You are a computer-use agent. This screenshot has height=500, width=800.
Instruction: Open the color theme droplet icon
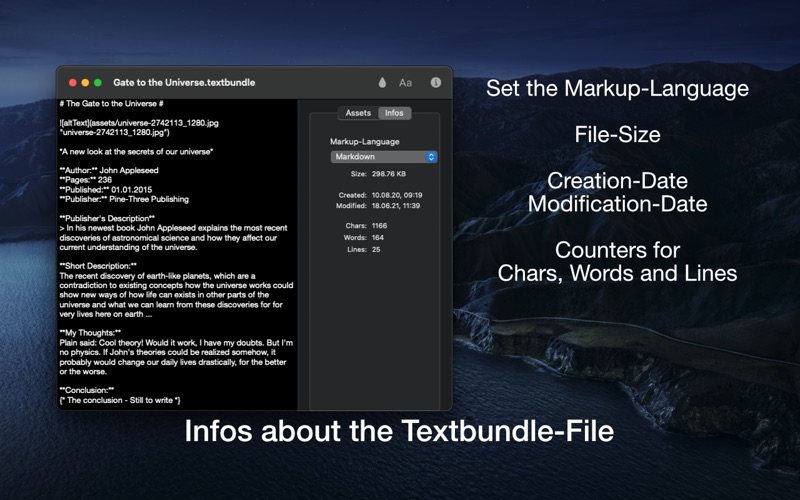tap(382, 83)
